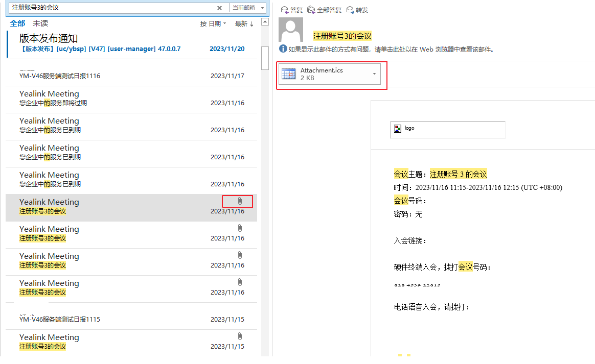Open the 当前邮箱 search scope dropdown

248,8
